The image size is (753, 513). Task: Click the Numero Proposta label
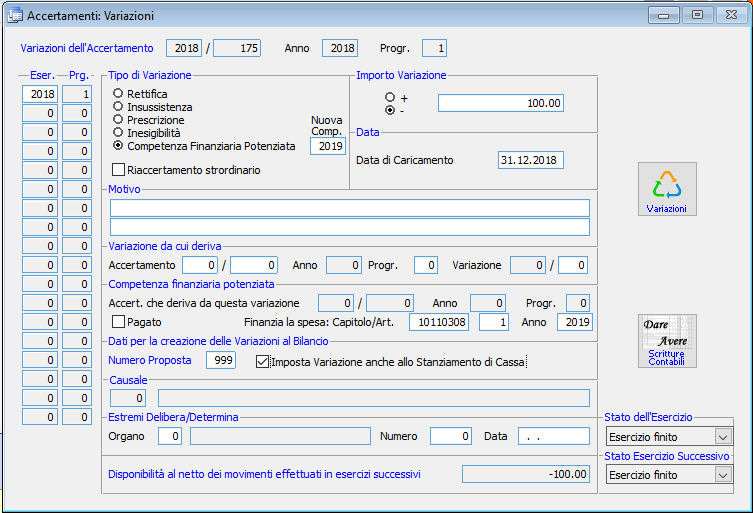(x=150, y=360)
